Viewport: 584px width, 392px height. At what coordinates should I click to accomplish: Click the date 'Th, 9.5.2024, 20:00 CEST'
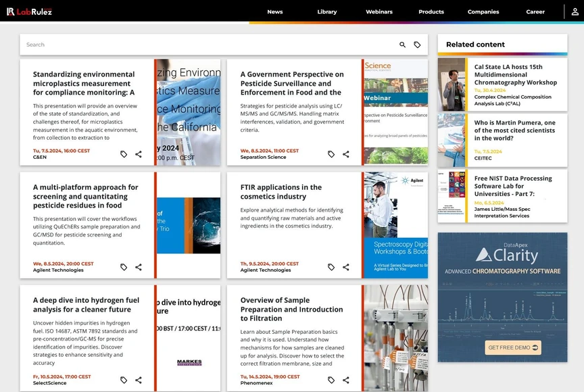click(269, 264)
